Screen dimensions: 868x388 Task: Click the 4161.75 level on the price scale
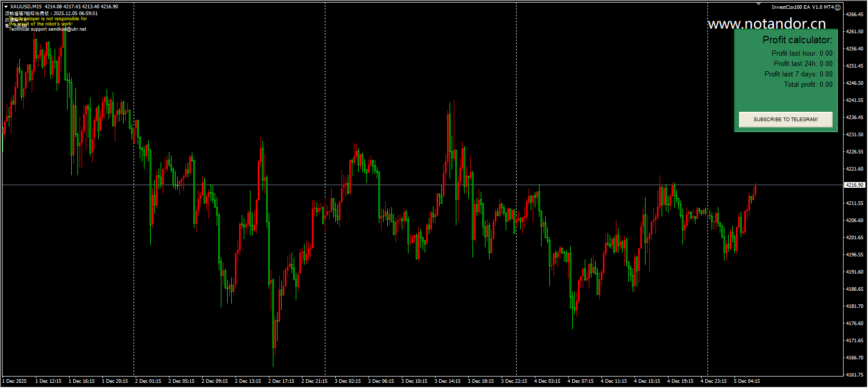[x=854, y=375]
